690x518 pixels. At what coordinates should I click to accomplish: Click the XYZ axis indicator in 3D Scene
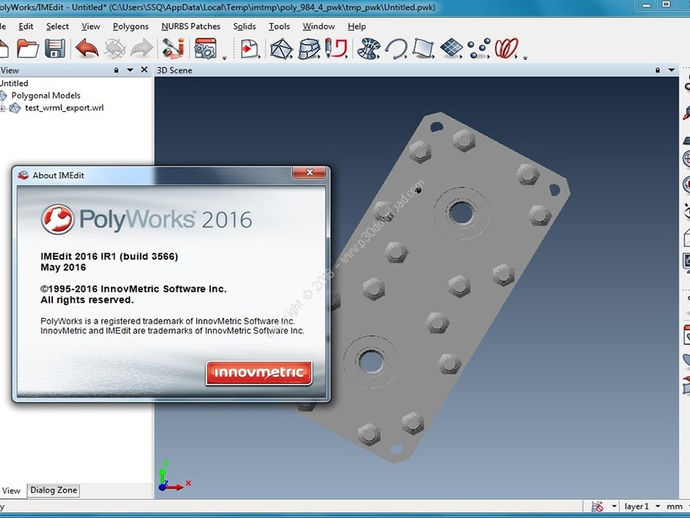coord(174,477)
